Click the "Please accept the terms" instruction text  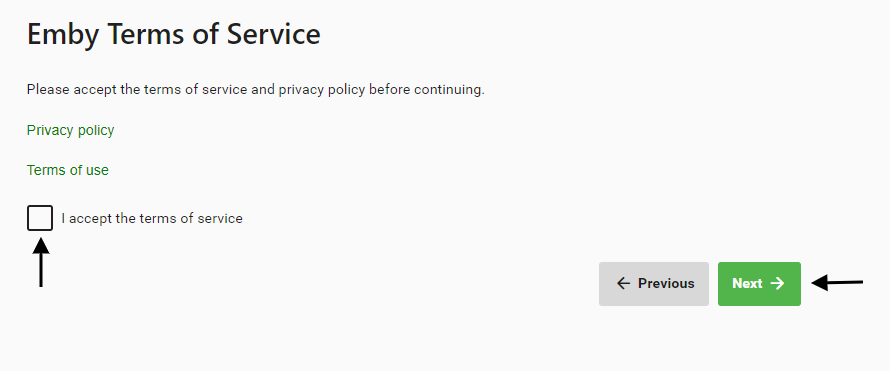[x=255, y=90]
